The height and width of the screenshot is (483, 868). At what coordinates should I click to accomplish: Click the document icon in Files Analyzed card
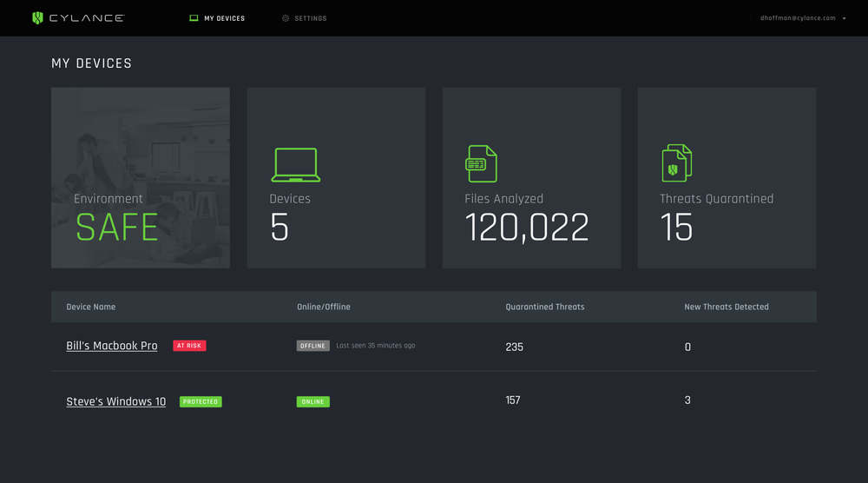click(481, 163)
